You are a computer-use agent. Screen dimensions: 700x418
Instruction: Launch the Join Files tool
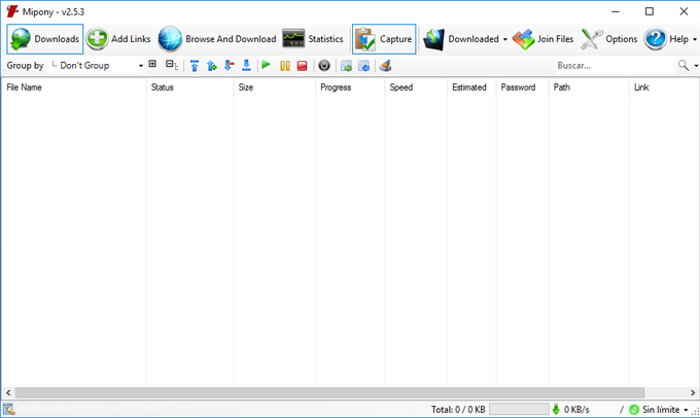[x=543, y=39]
